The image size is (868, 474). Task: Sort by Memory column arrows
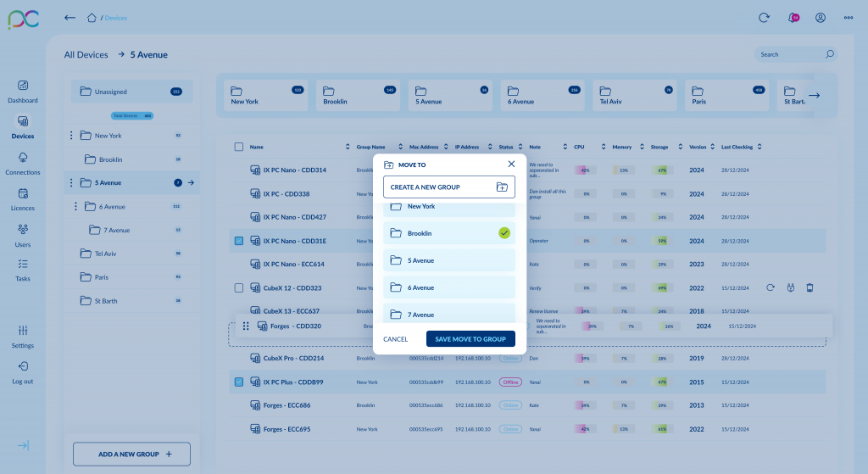pos(642,147)
